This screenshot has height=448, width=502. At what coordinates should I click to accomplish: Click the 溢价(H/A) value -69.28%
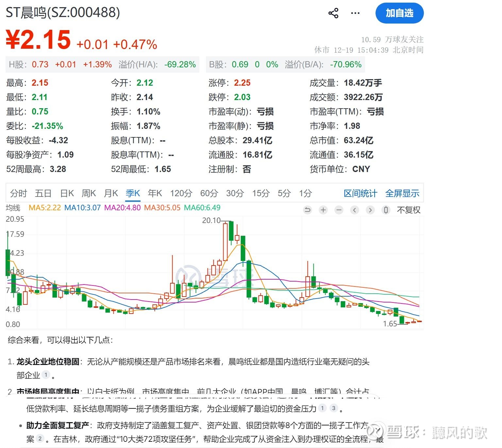[180, 64]
